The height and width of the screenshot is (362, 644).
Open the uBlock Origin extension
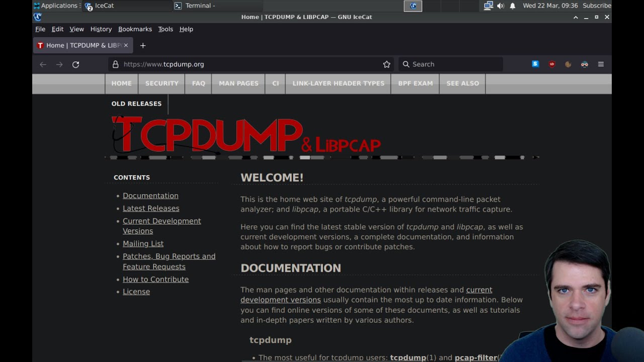552,64
